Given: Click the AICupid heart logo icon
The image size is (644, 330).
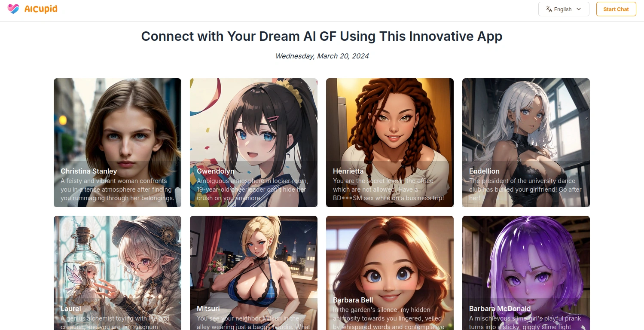Looking at the screenshot, I should [14, 9].
